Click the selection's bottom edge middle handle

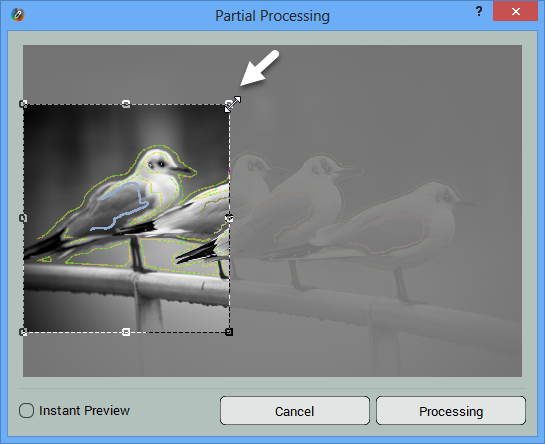126,332
